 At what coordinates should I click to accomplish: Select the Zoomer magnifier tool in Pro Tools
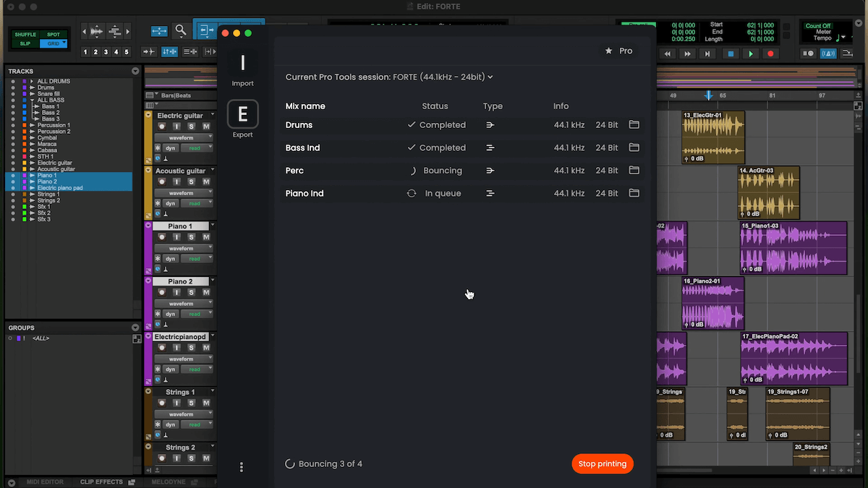coord(181,31)
